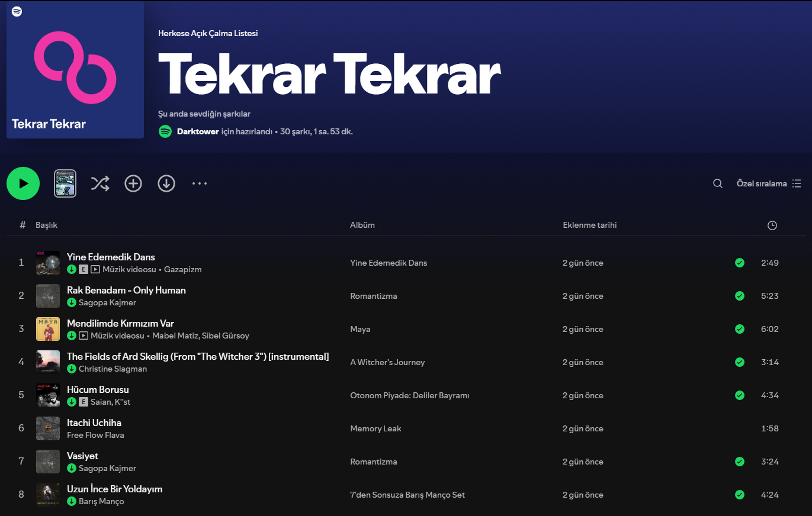The height and width of the screenshot is (516, 812).
Task: Select the track Rak Benadam - Only Human
Action: (126, 290)
